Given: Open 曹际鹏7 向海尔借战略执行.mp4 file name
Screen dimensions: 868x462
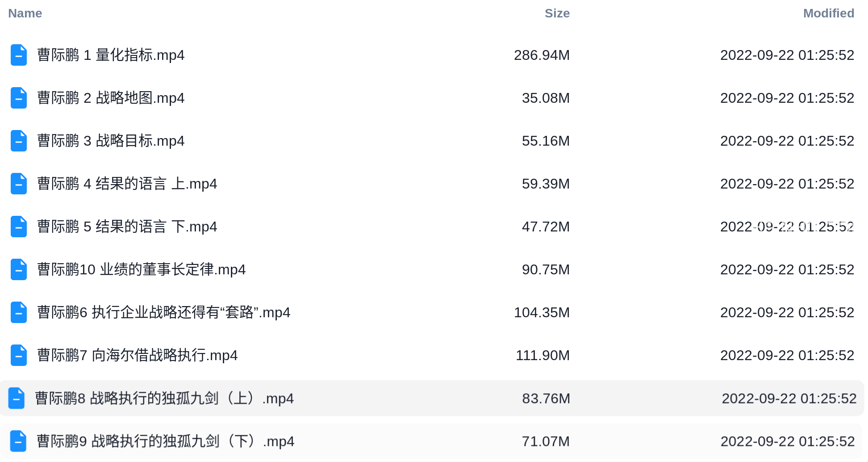Looking at the screenshot, I should tap(138, 355).
